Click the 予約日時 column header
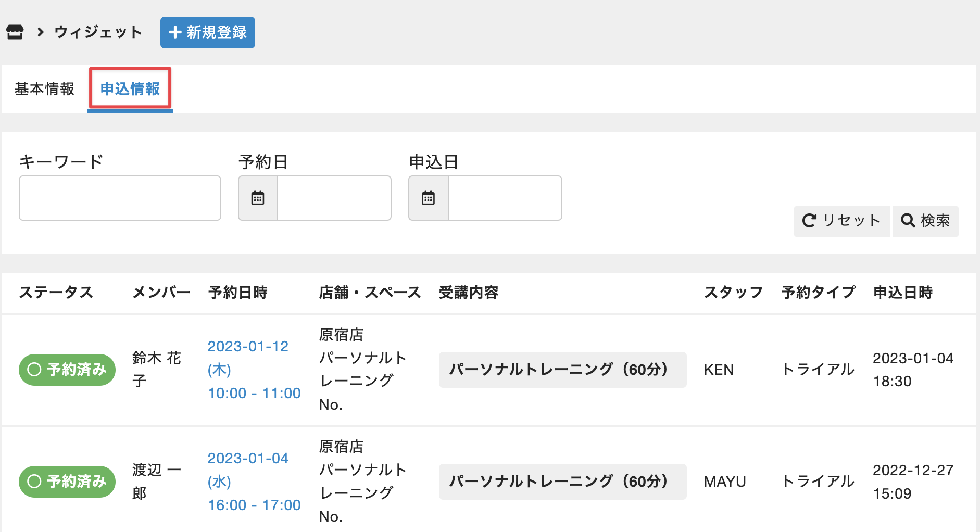Screen dimensions: 980x532 [x=237, y=293]
